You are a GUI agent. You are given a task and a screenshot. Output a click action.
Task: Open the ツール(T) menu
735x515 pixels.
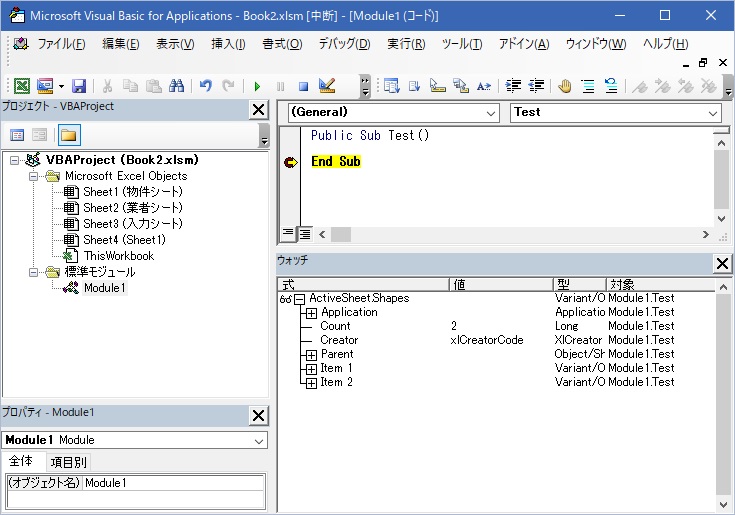tap(462, 44)
